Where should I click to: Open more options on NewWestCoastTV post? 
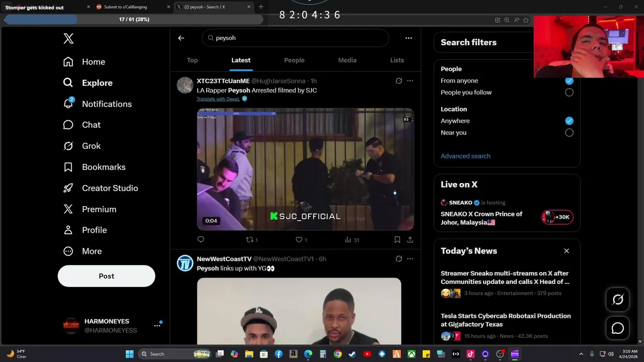410,258
